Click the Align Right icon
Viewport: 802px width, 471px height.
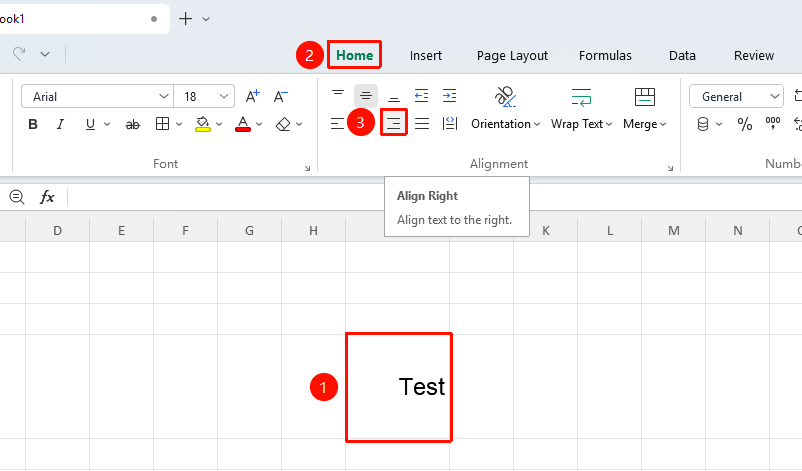pyautogui.click(x=393, y=123)
